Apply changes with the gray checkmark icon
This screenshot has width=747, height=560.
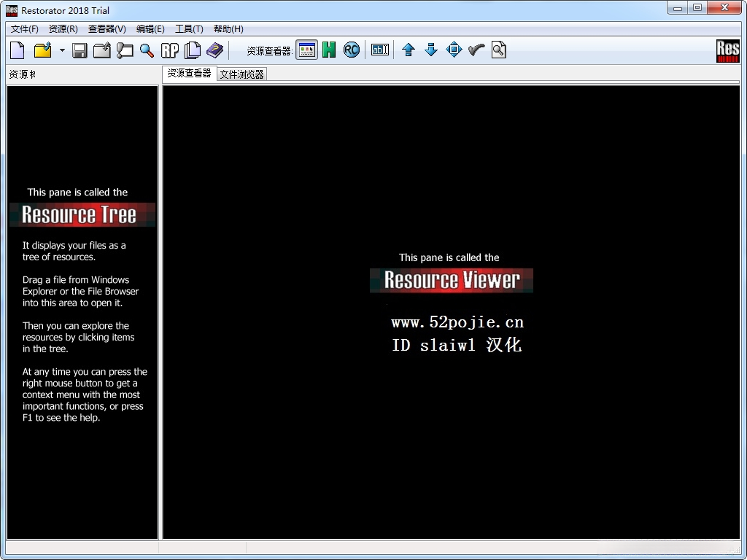point(476,50)
